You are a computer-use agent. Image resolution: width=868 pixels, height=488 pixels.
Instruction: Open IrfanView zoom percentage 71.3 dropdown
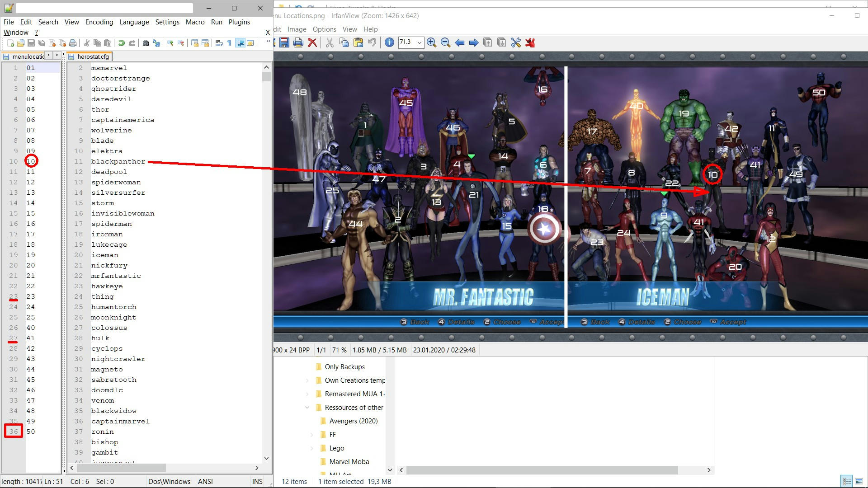pos(419,42)
